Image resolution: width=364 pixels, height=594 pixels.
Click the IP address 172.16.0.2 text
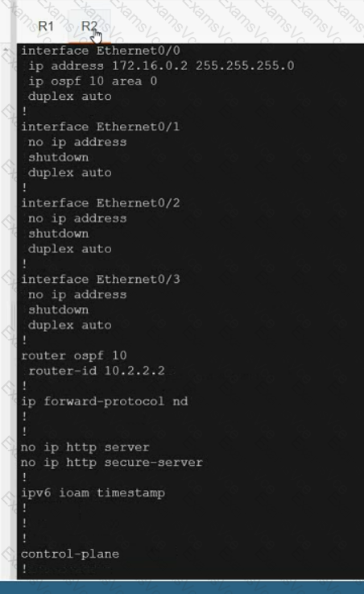150,65
